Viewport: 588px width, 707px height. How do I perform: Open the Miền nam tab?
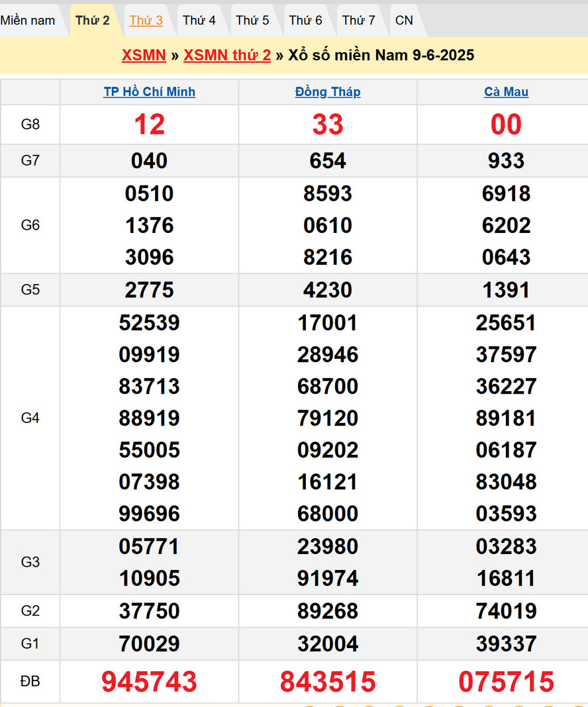coord(28,21)
